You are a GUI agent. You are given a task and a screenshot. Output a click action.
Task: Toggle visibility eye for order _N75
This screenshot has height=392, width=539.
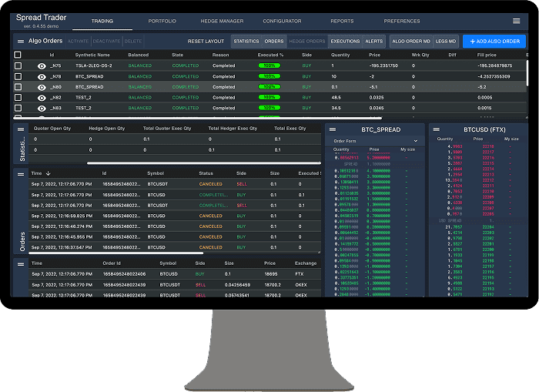click(x=42, y=66)
